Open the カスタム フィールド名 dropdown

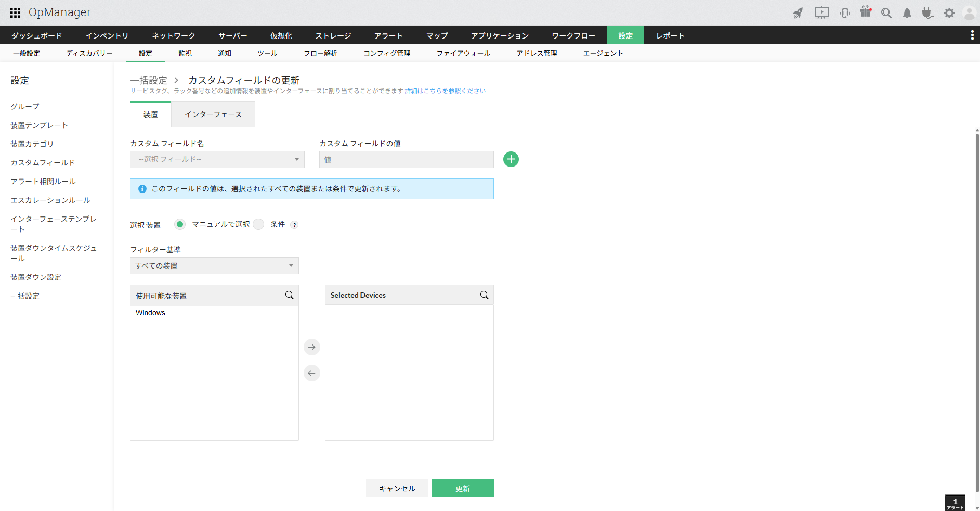pos(217,159)
